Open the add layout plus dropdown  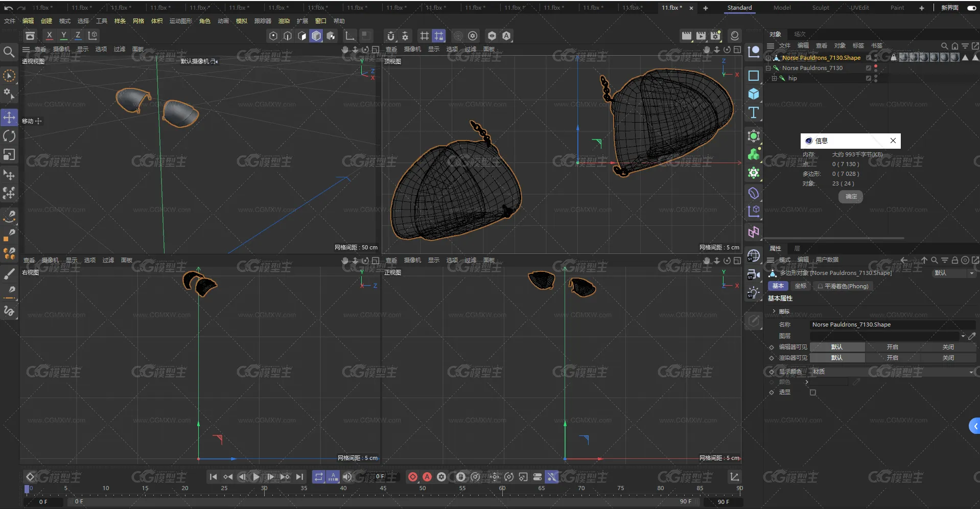coord(922,8)
